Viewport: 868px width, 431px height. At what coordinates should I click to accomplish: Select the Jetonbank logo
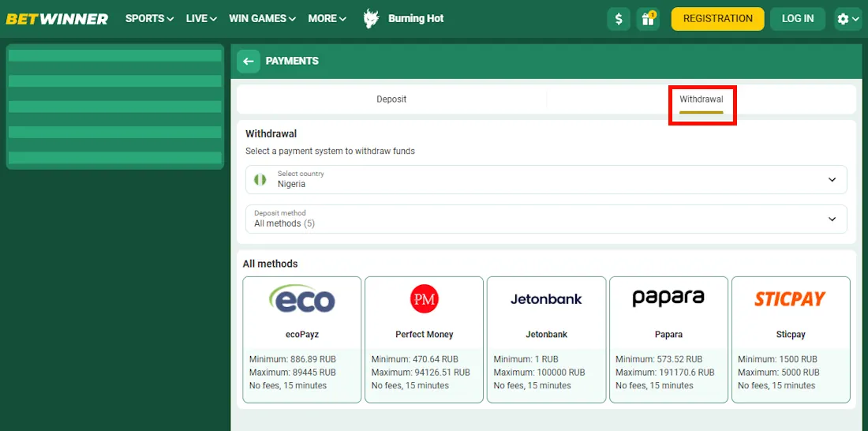pos(546,299)
